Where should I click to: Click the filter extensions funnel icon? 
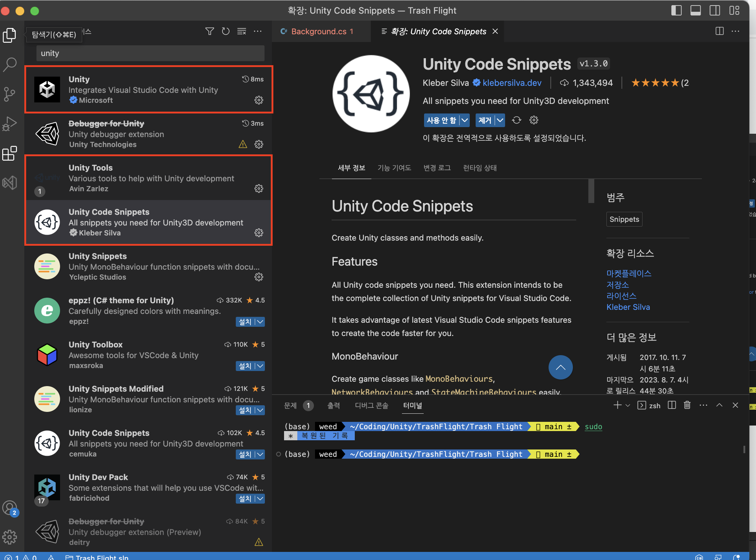(x=210, y=31)
